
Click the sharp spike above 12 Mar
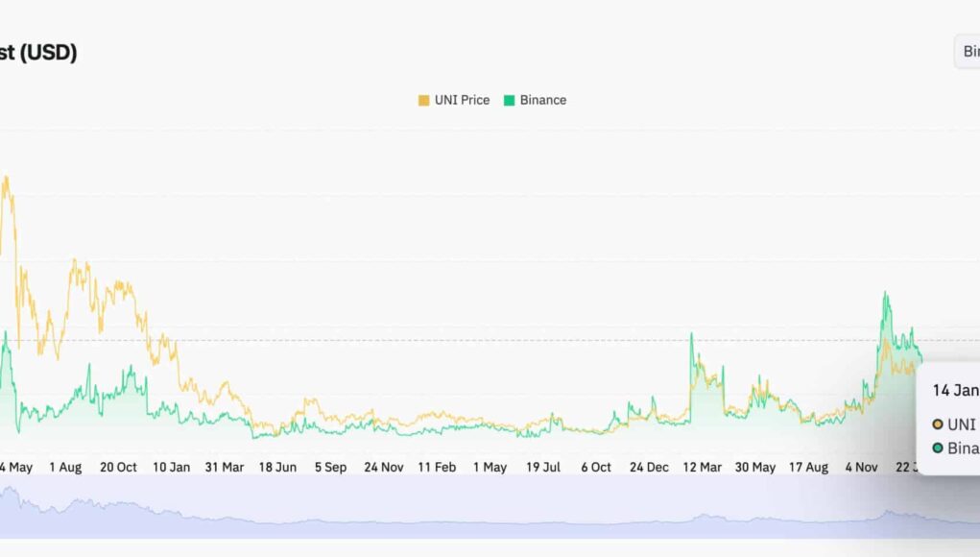[691, 335]
